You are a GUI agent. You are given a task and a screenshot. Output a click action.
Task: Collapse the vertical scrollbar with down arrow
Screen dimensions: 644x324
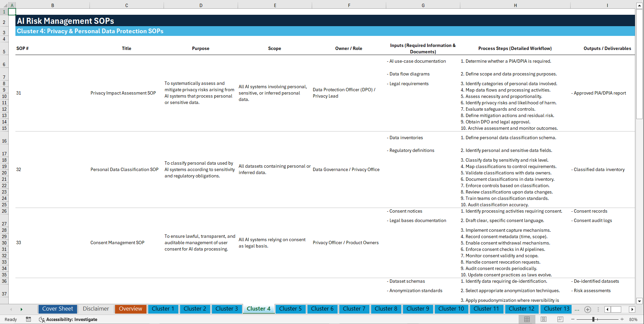tap(640, 301)
